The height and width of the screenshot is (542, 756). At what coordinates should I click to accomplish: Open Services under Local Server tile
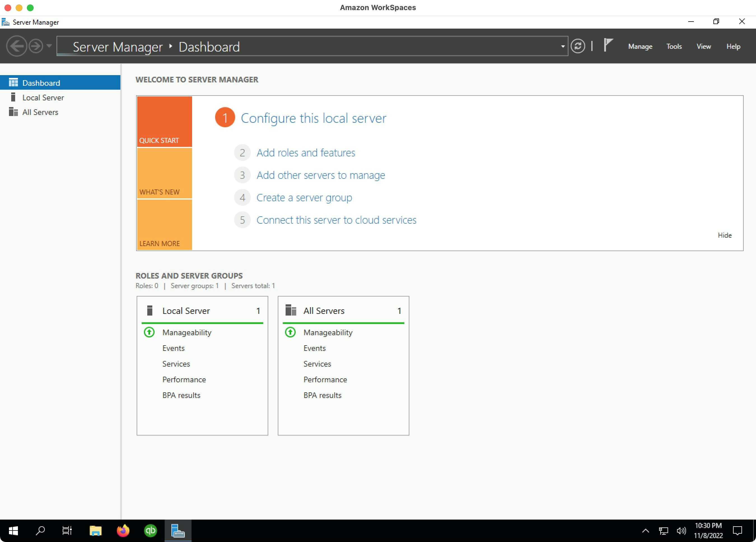tap(176, 364)
